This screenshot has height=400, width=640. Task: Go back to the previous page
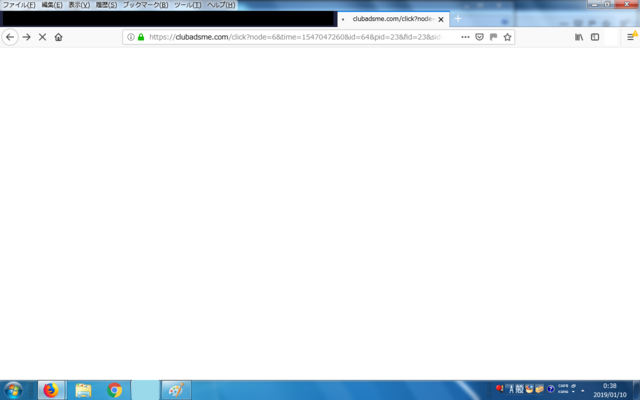[x=10, y=37]
